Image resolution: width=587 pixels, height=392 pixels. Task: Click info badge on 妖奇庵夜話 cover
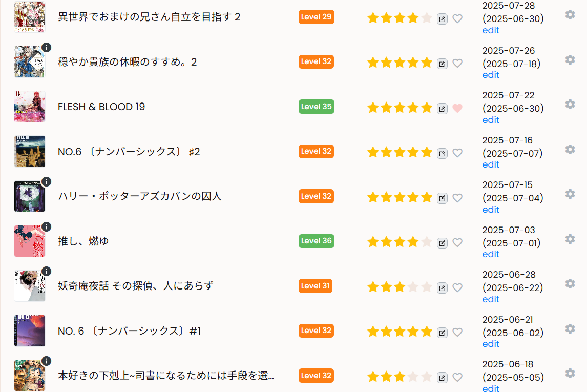click(x=46, y=271)
